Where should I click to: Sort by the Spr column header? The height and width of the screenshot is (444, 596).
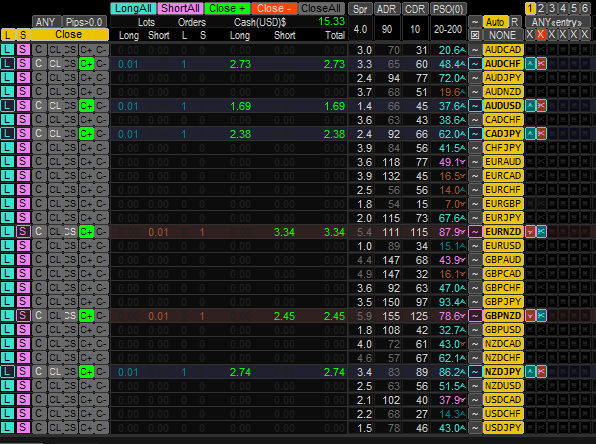click(x=360, y=9)
